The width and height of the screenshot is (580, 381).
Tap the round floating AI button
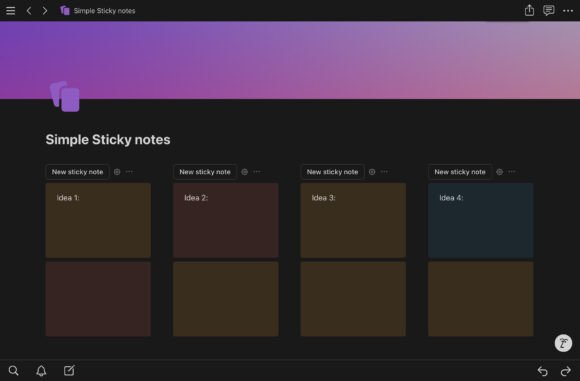563,343
